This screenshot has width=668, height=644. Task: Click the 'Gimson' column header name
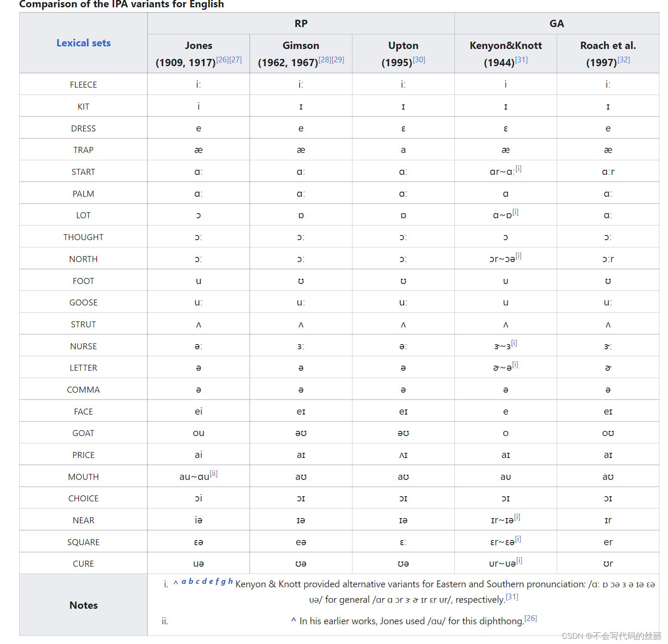click(301, 46)
